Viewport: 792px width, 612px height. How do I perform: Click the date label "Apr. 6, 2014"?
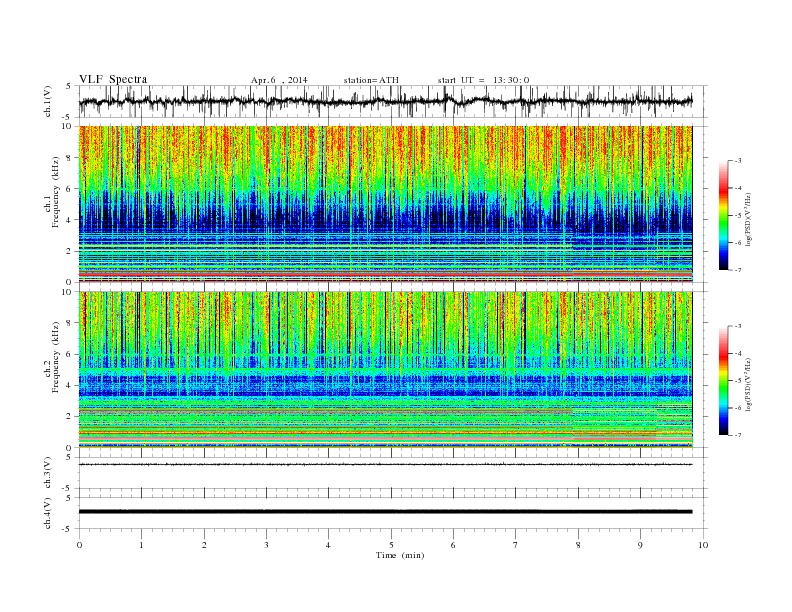279,80
